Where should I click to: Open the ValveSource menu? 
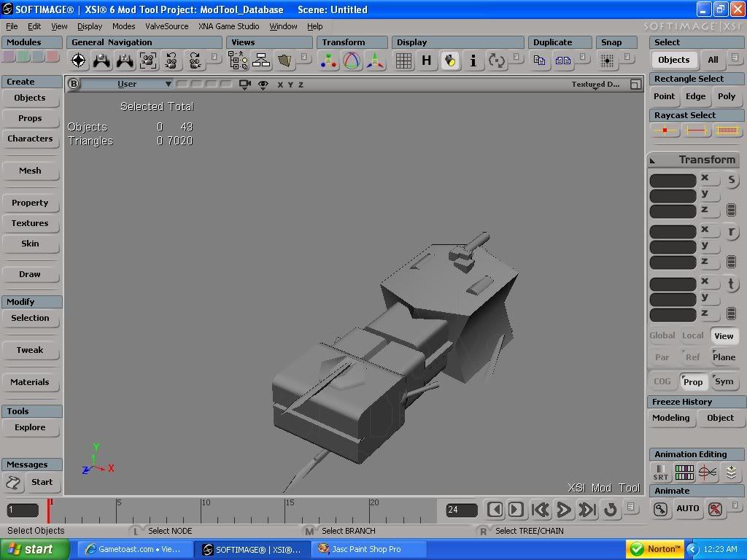[167, 26]
